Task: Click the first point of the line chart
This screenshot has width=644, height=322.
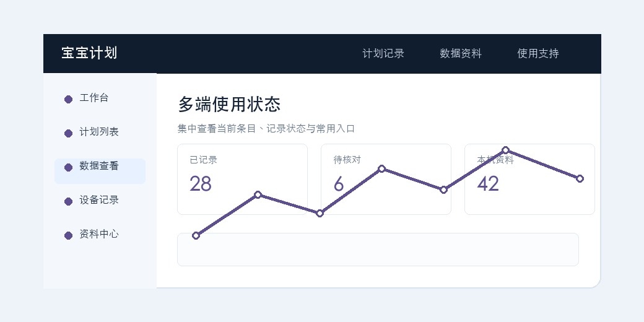Action: 196,236
